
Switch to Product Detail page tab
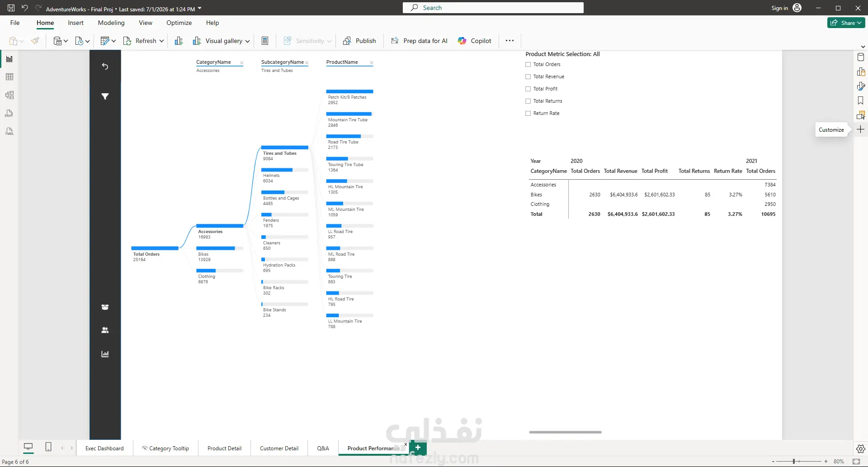pyautogui.click(x=224, y=448)
